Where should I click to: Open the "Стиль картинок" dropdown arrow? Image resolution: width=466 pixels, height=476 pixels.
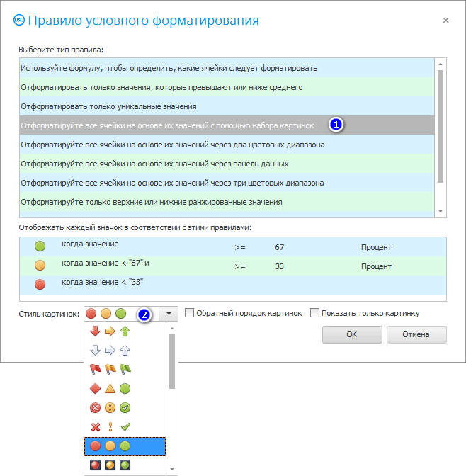tap(169, 314)
